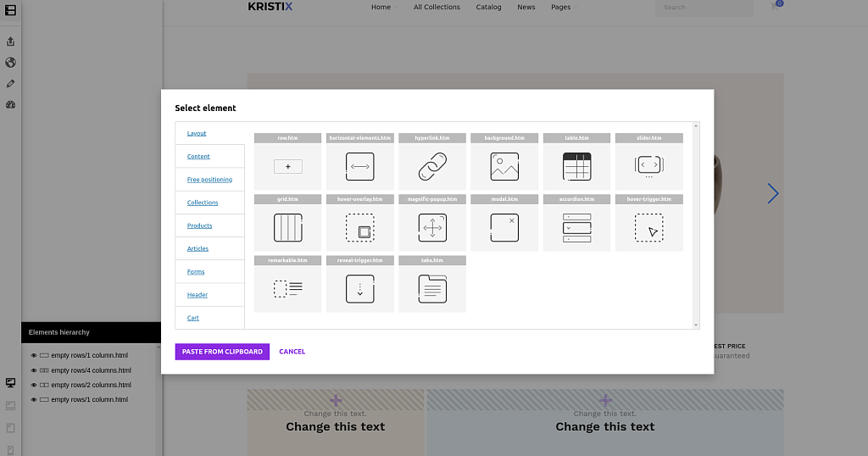Choose the table.htm element icon
Image resolution: width=868 pixels, height=456 pixels.
[x=576, y=166]
